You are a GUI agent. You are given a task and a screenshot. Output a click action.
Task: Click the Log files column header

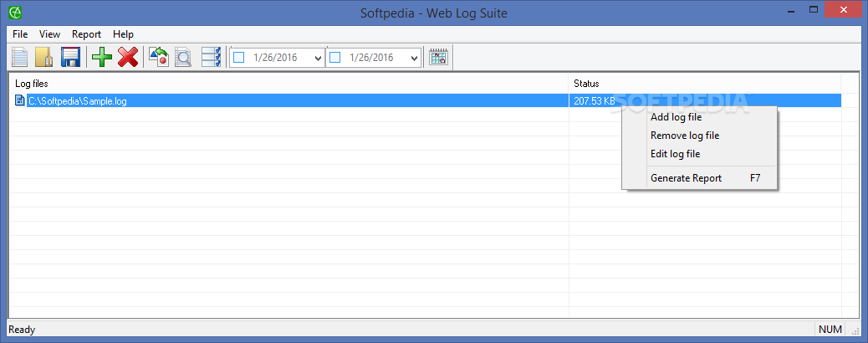tap(289, 84)
